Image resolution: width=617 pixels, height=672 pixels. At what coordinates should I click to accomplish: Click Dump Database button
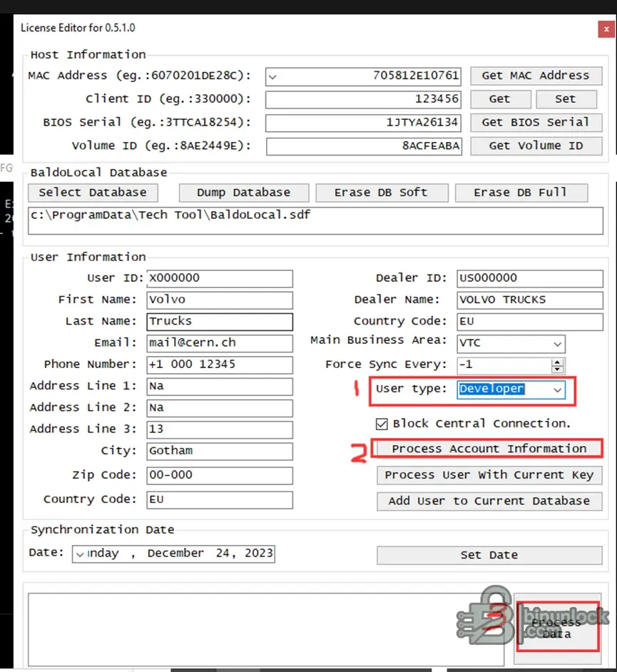click(243, 193)
